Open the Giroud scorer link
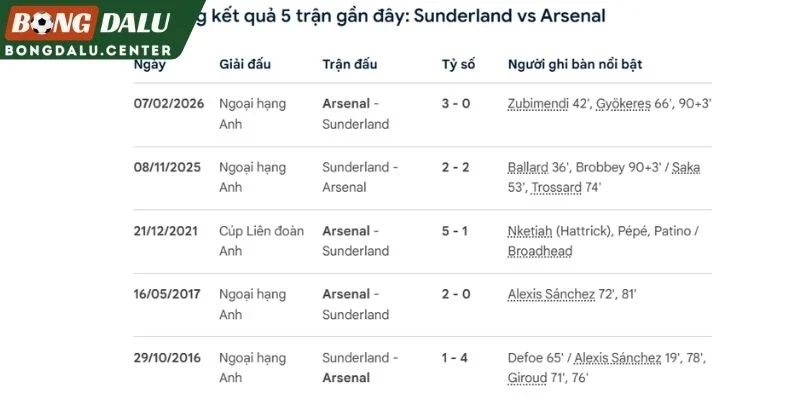Screen dimensions: 800x400 pyautogui.click(x=525, y=378)
